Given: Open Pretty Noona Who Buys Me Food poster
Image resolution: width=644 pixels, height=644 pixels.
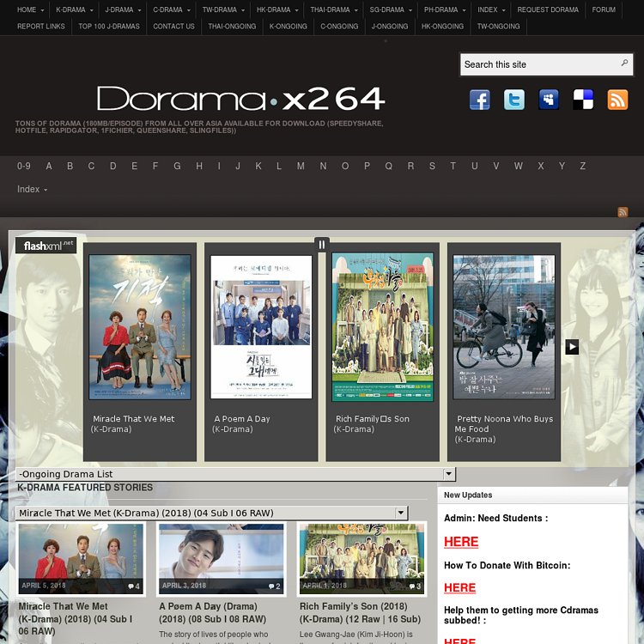Looking at the screenshot, I should [504, 326].
